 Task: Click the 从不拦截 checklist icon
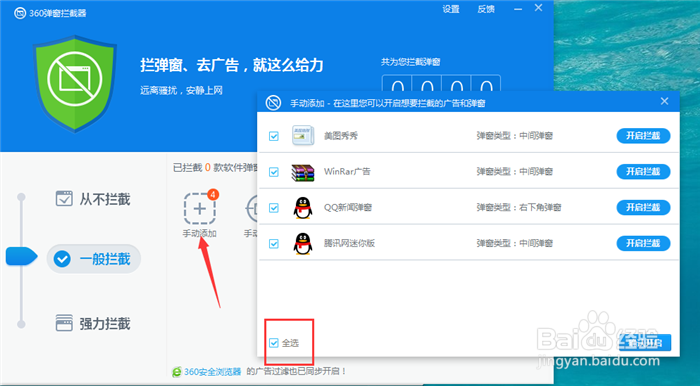pyautogui.click(x=64, y=199)
